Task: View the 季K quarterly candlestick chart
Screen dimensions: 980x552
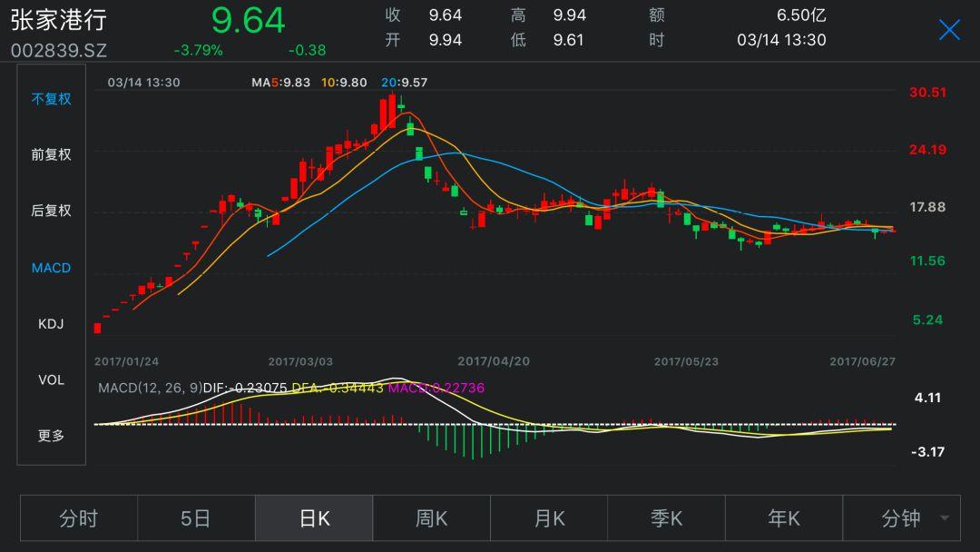Action: tap(667, 518)
